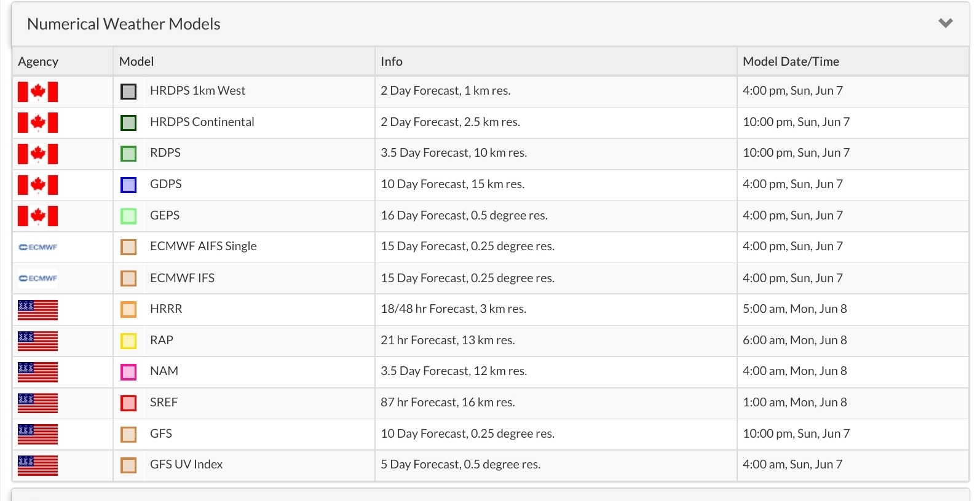The height and width of the screenshot is (501, 980).
Task: Toggle the GFS model checkbox
Action: click(128, 434)
